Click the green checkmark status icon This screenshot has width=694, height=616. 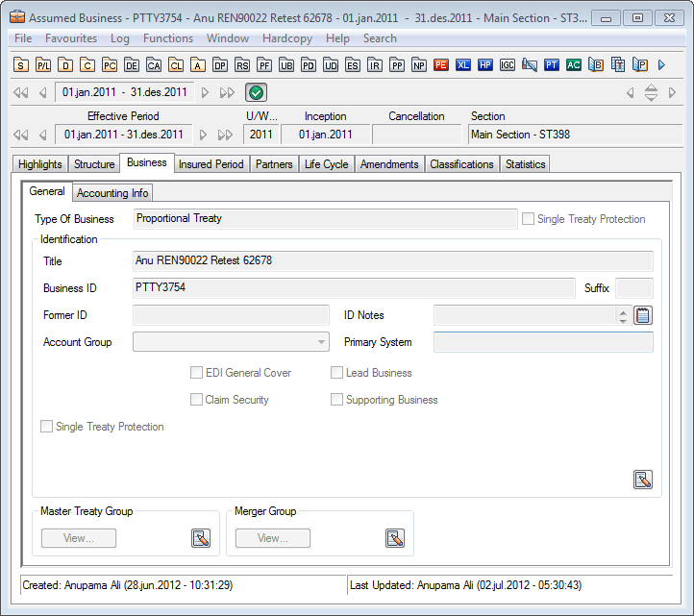[256, 92]
